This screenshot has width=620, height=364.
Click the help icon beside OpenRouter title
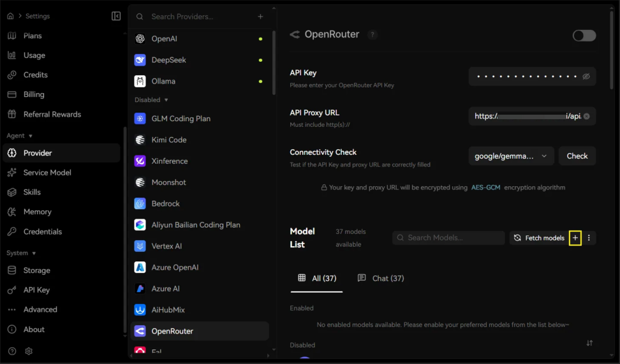(x=372, y=35)
